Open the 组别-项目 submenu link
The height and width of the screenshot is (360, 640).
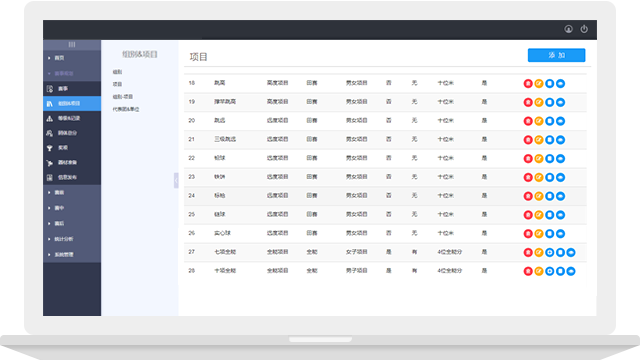click(x=122, y=97)
